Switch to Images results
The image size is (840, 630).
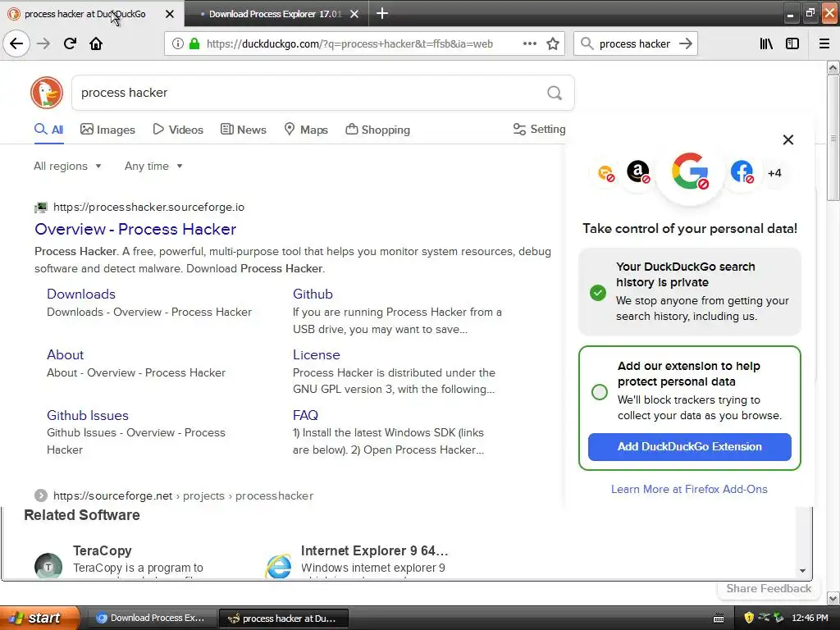(107, 130)
